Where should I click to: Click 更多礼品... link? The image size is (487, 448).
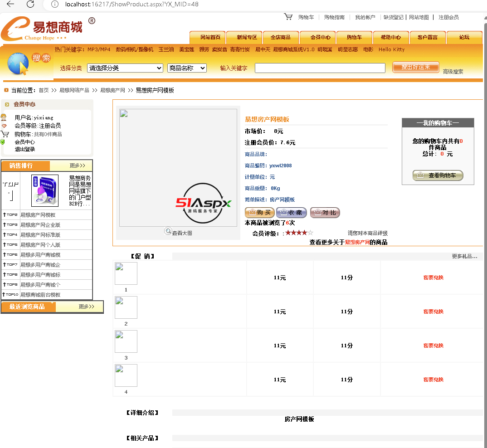pyautogui.click(x=464, y=256)
